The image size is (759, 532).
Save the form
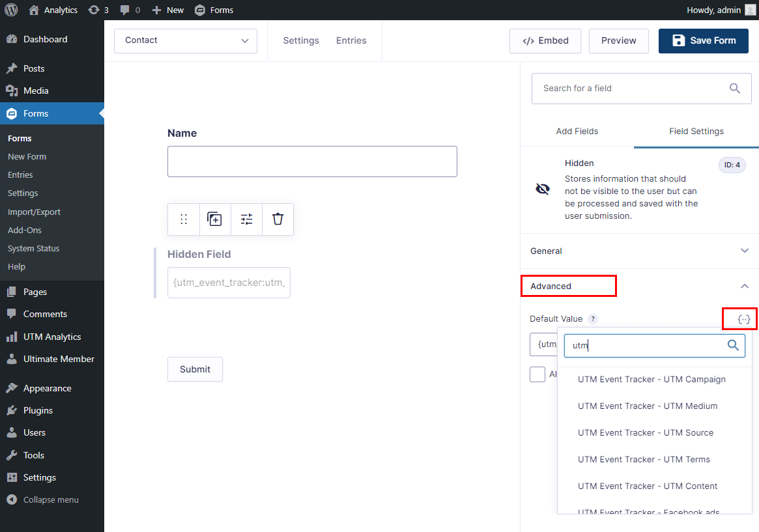pyautogui.click(x=704, y=40)
